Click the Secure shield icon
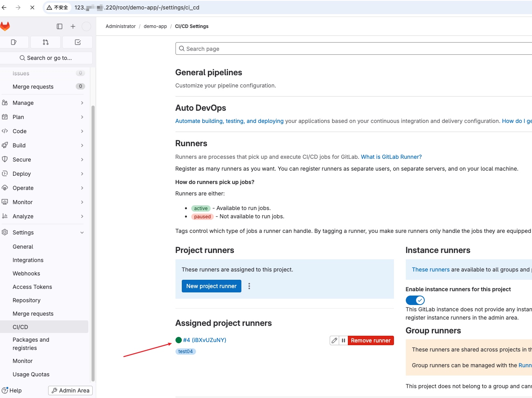Image resolution: width=532 pixels, height=398 pixels. point(5,160)
